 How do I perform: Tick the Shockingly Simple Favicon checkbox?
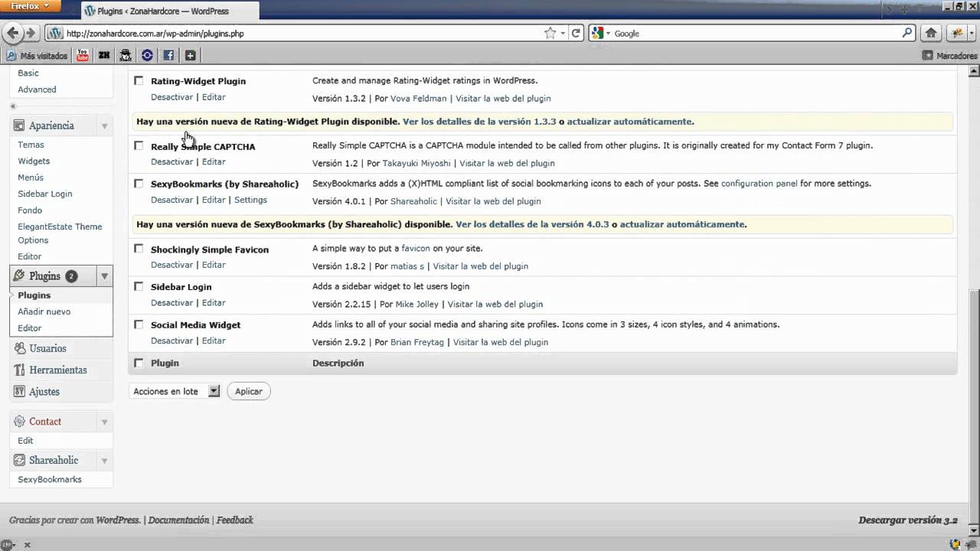(x=139, y=249)
